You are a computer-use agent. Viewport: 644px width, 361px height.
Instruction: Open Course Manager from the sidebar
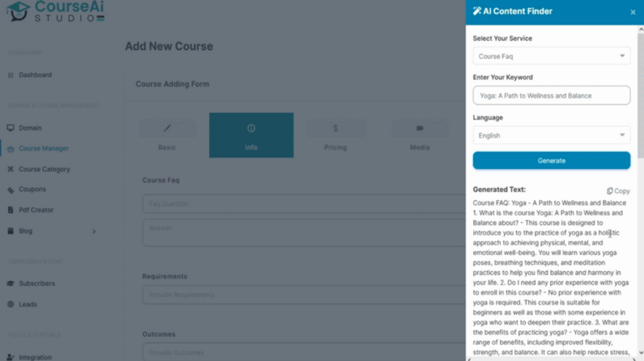click(44, 149)
